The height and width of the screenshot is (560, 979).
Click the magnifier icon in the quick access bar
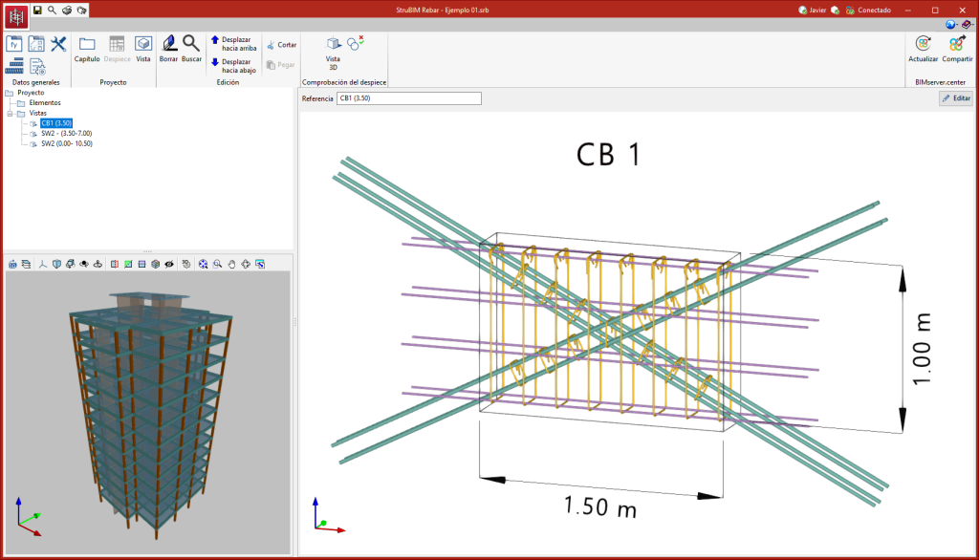[x=52, y=10]
